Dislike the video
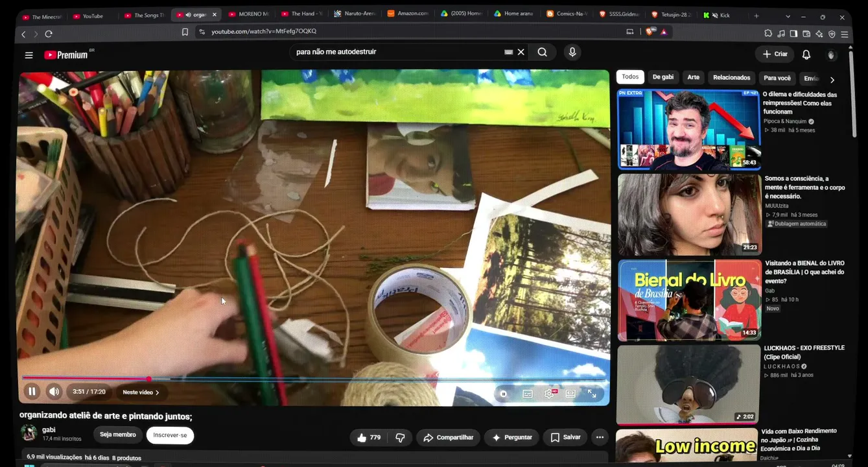This screenshot has height=467, width=868. click(400, 438)
